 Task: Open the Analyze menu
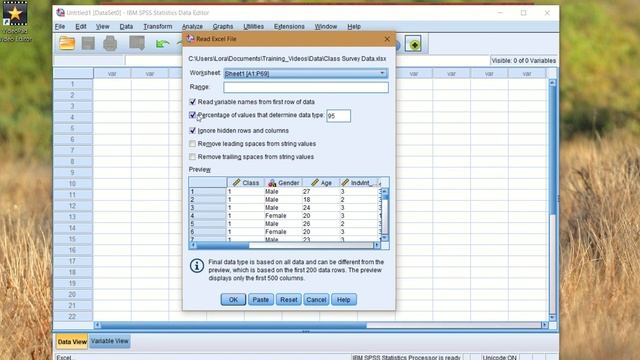[x=192, y=27]
